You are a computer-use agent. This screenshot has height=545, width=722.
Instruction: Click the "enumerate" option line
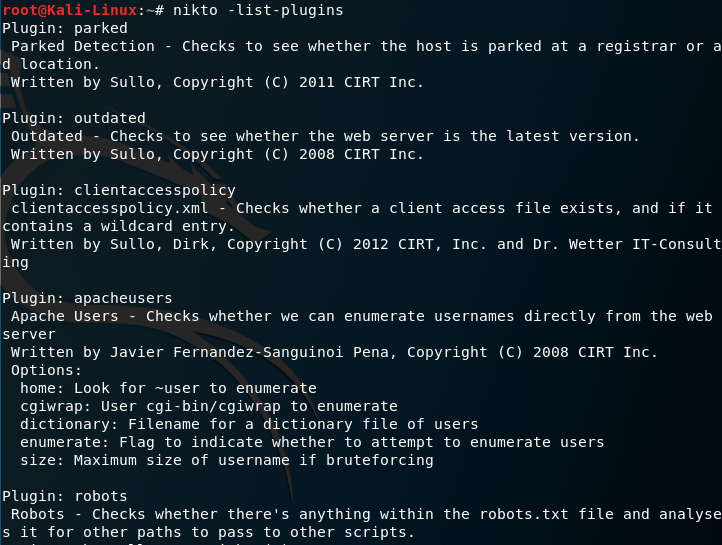tap(312, 442)
